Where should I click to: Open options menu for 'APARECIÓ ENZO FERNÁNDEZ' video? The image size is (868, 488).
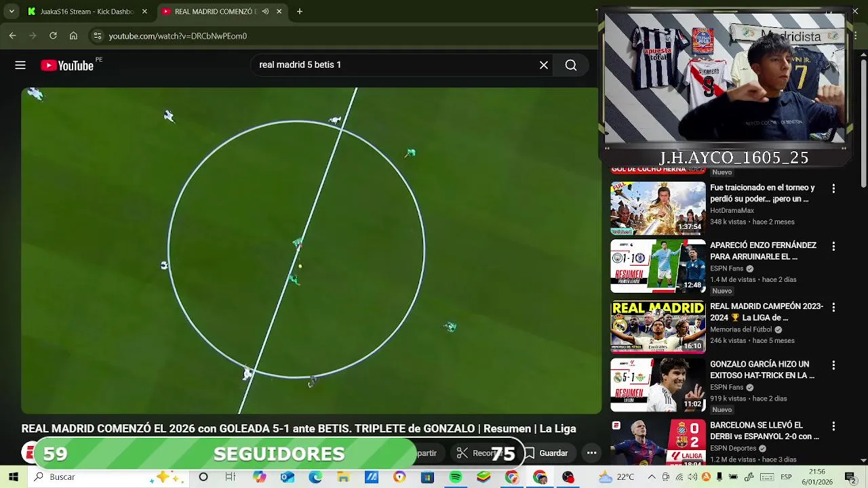(x=833, y=246)
